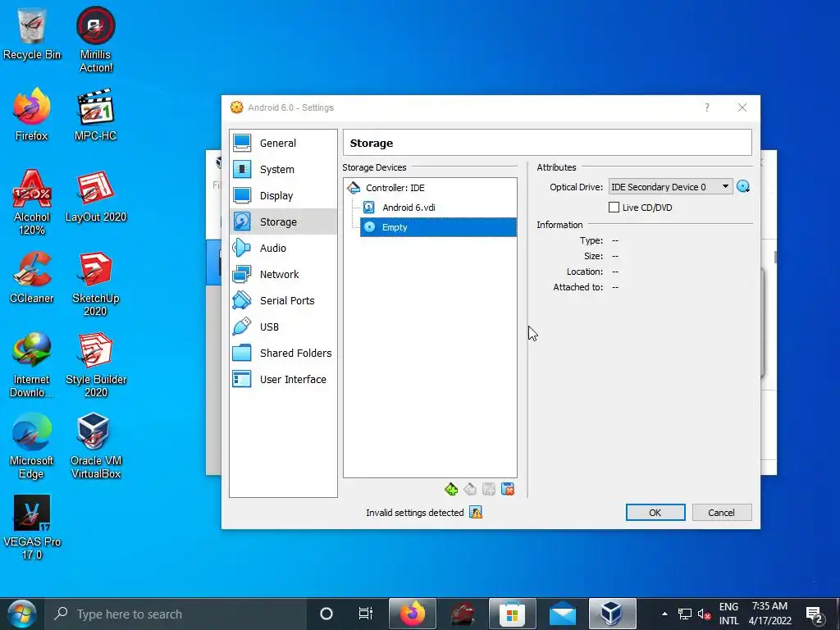This screenshot has height=630, width=840.
Task: Select Mirillis Action! desktop icon
Action: click(96, 40)
